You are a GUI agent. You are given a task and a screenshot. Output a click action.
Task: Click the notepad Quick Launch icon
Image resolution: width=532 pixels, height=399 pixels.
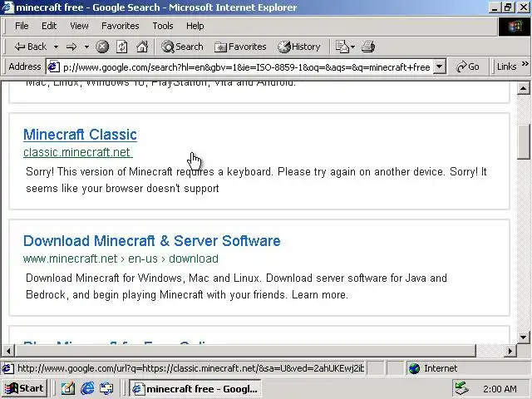click(68, 388)
